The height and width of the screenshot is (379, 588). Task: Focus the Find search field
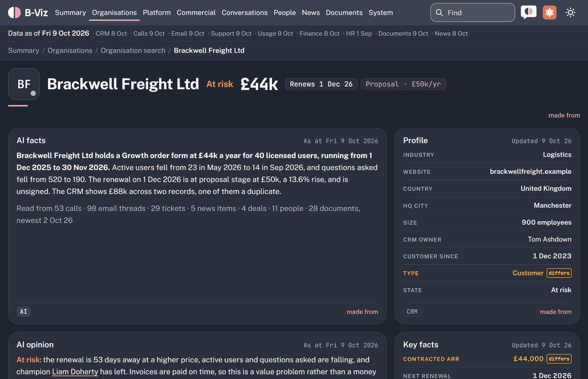(473, 12)
